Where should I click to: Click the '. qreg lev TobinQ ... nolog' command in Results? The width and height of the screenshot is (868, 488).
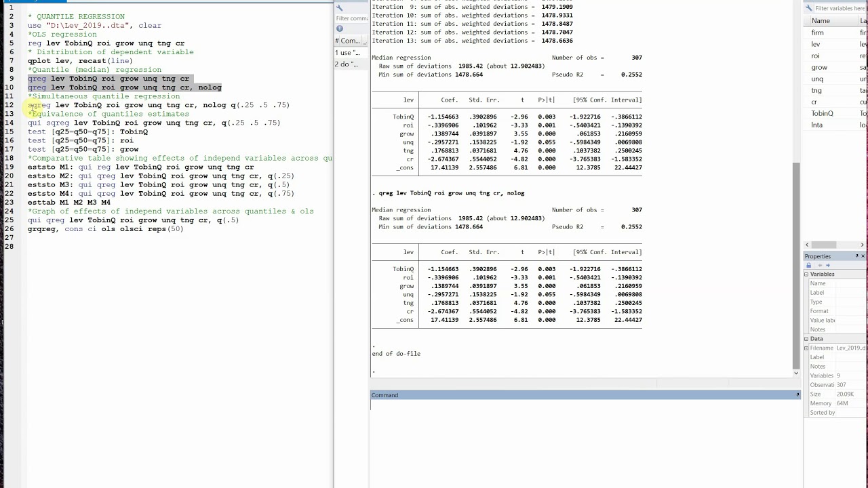coord(448,193)
